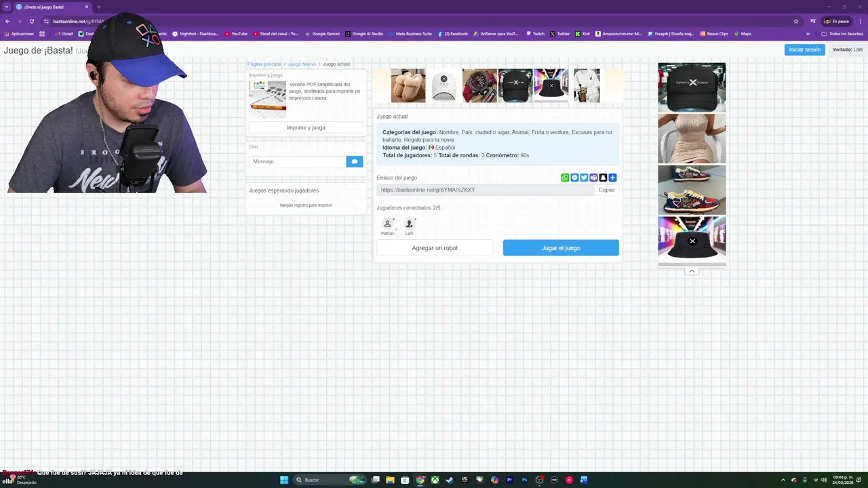Share game link via WhatsApp icon
Viewport: 868px width, 488px height.
(565, 178)
